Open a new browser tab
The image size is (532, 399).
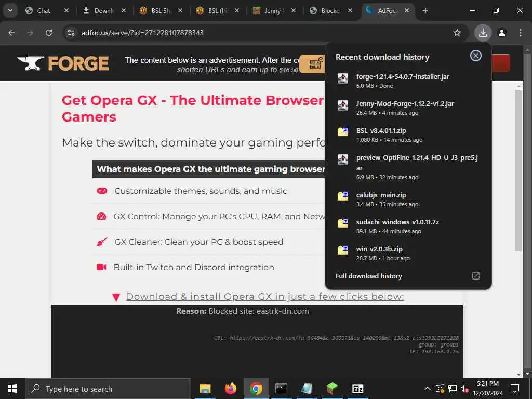pyautogui.click(x=425, y=10)
